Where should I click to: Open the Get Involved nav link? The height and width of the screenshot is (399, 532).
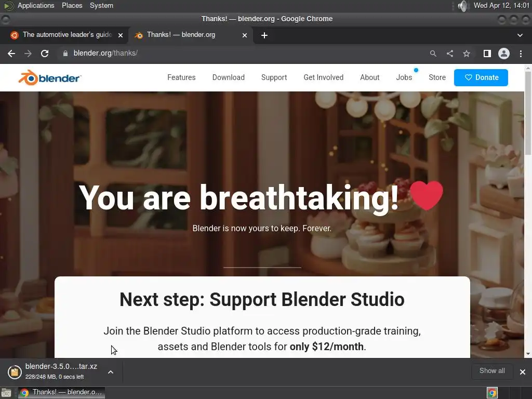pyautogui.click(x=323, y=77)
